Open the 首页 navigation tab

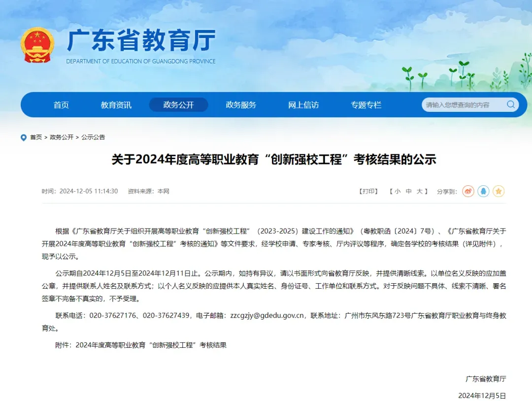[61, 105]
